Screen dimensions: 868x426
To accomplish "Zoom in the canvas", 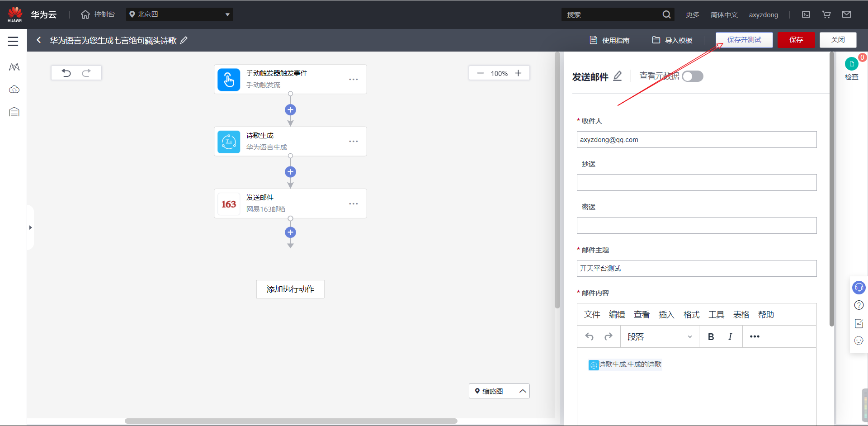I will (x=518, y=73).
